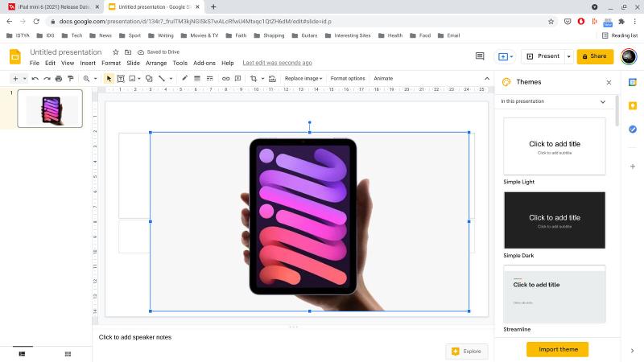
Task: Switch to the iPad mini 6 browser tab
Action: 53,7
